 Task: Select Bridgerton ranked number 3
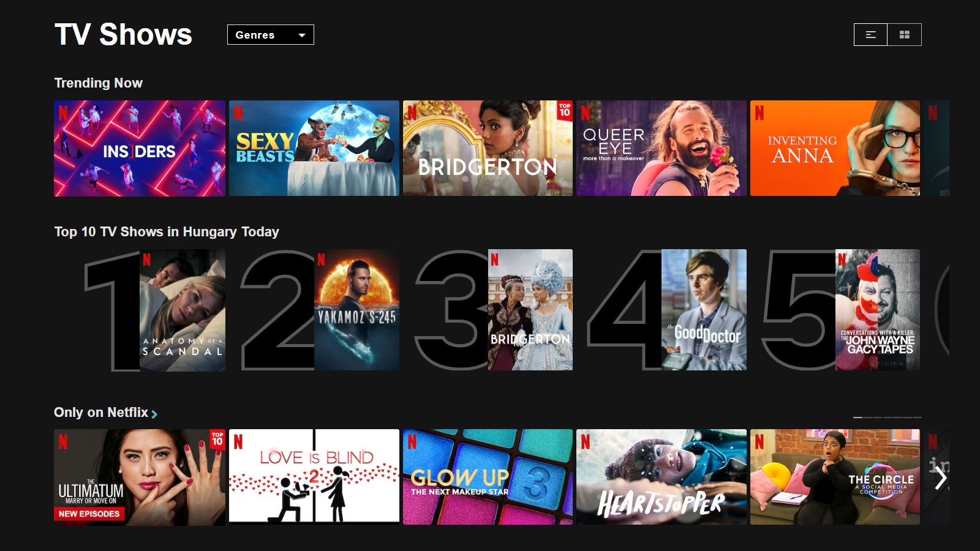click(530, 310)
